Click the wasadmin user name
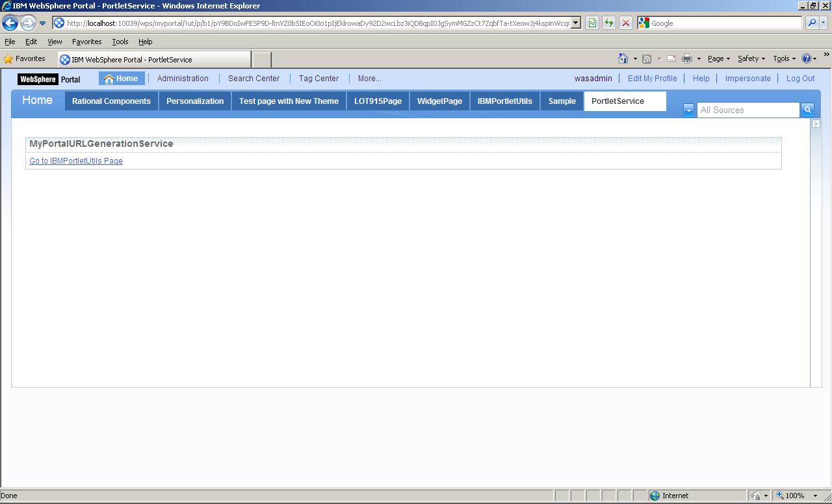 click(x=593, y=79)
